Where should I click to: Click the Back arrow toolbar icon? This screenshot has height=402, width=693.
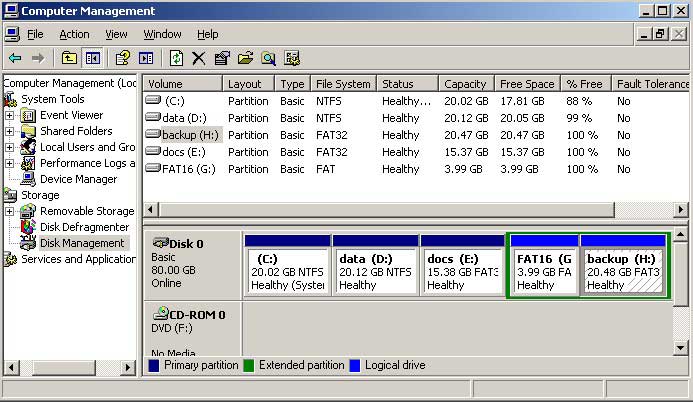(x=14, y=58)
